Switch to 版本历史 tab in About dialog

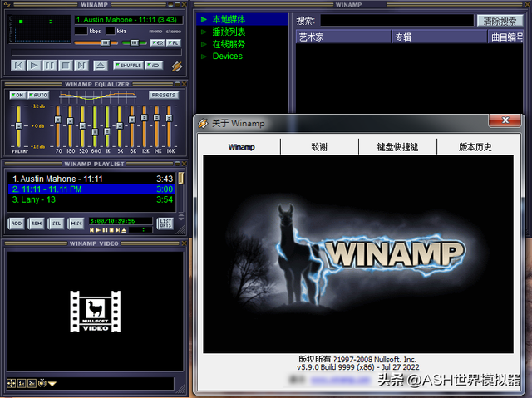475,147
